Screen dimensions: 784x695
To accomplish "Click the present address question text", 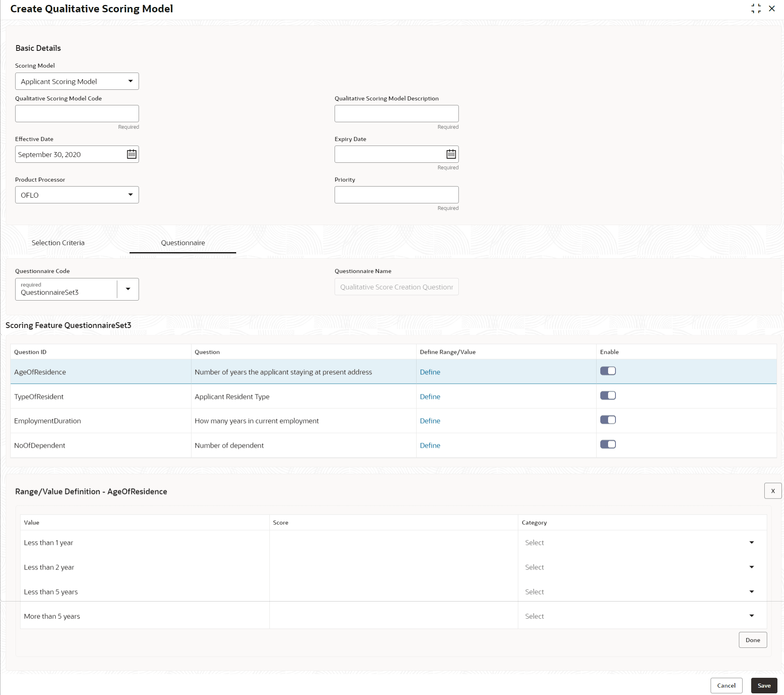I will point(283,372).
